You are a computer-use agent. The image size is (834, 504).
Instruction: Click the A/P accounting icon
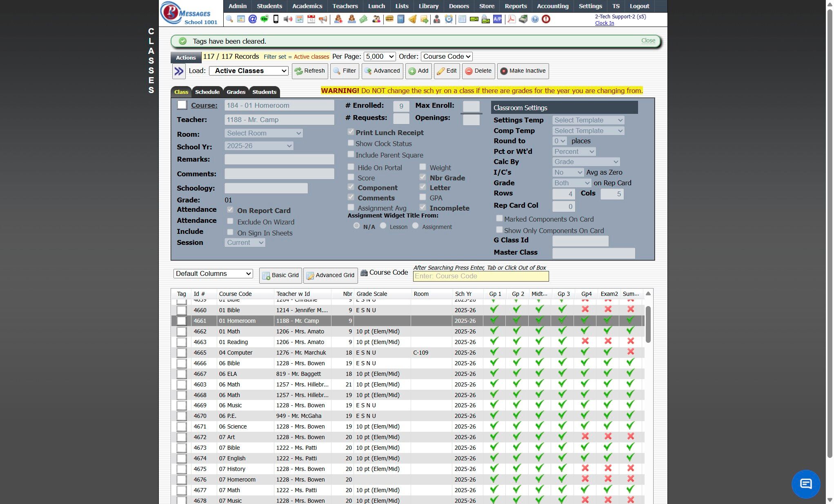point(497,19)
